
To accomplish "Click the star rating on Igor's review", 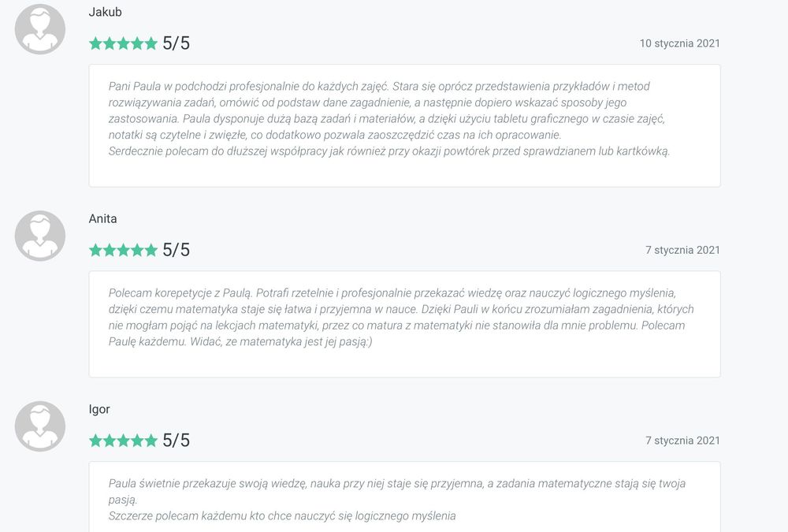I will tap(123, 441).
